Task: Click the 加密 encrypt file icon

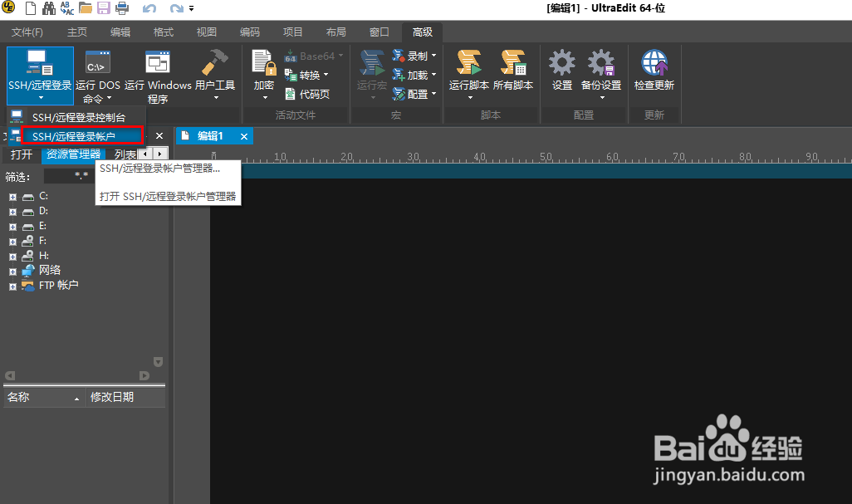Action: [x=264, y=62]
